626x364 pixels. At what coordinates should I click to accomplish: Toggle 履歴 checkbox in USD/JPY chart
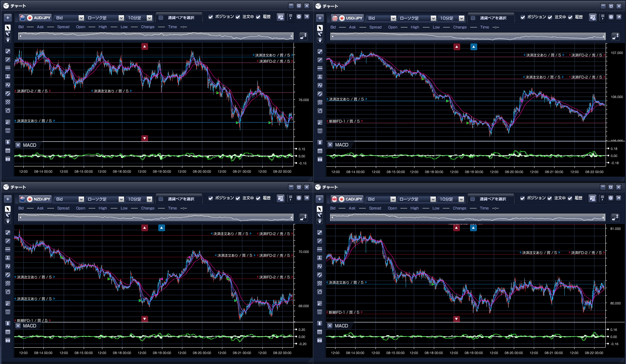[570, 17]
